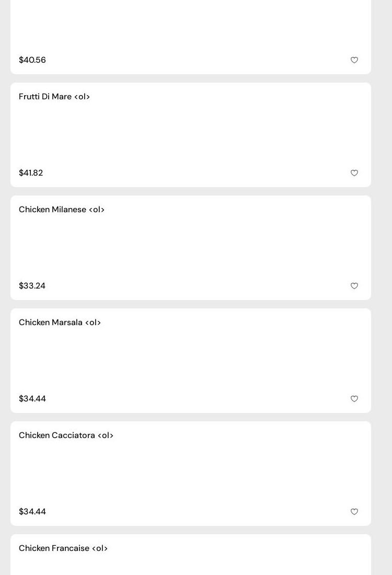
Task: Click the heart on Chicken Milanese
Action: [x=354, y=286]
